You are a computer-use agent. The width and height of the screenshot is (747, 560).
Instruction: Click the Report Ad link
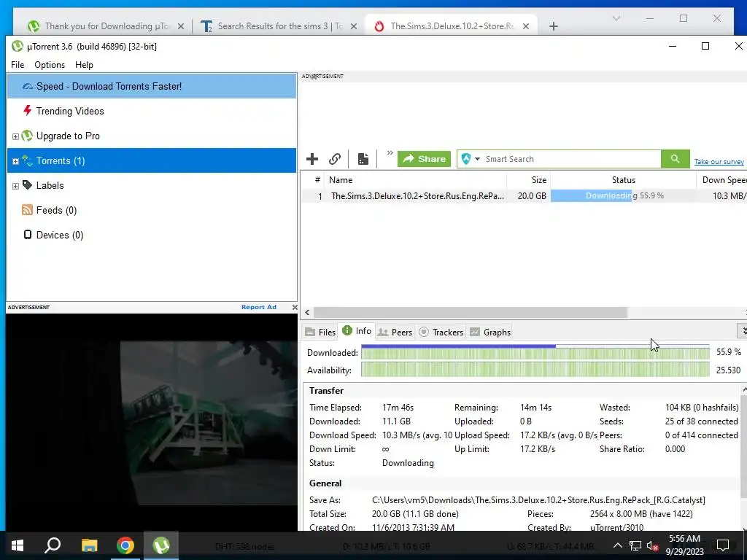[x=259, y=307]
